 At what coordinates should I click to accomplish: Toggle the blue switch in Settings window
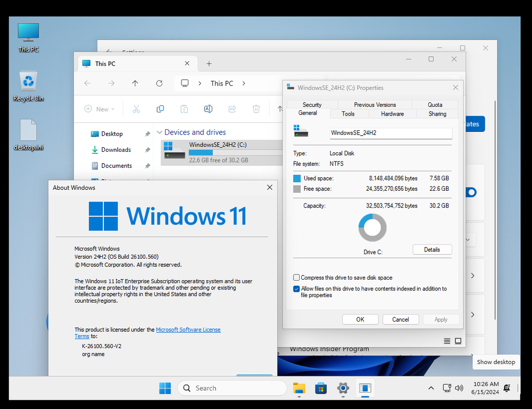point(471,192)
